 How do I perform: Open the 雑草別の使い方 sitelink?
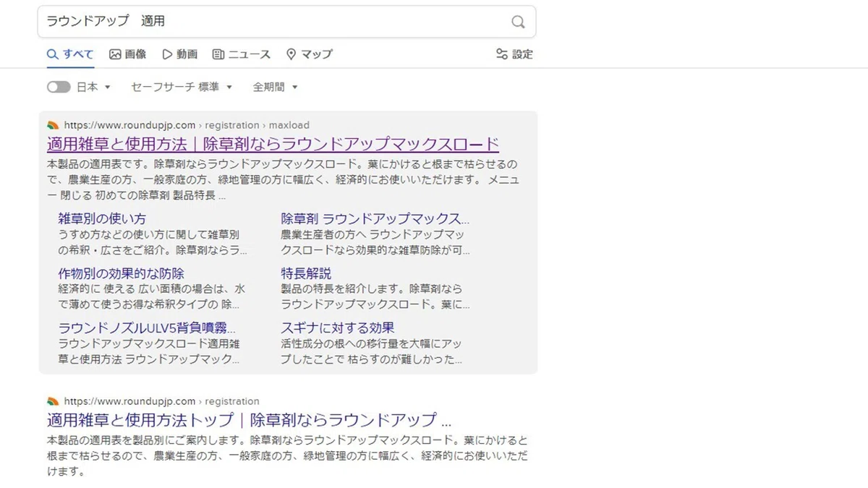[x=102, y=218]
